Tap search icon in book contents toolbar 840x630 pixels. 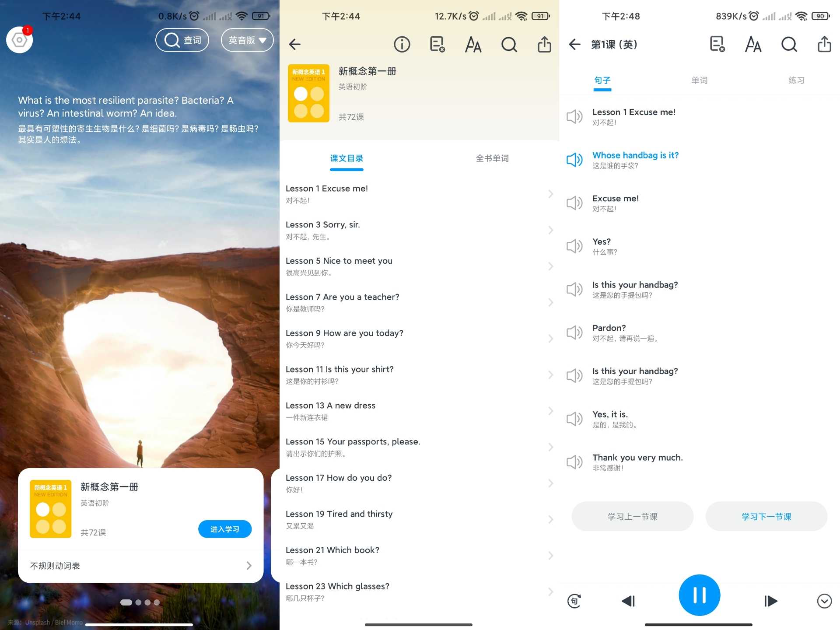(509, 44)
